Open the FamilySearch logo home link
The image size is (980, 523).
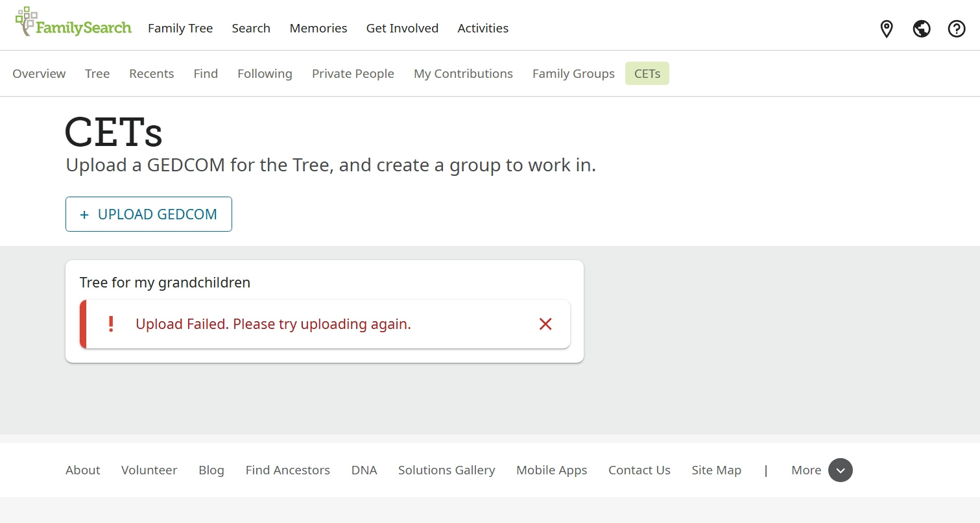(x=73, y=22)
